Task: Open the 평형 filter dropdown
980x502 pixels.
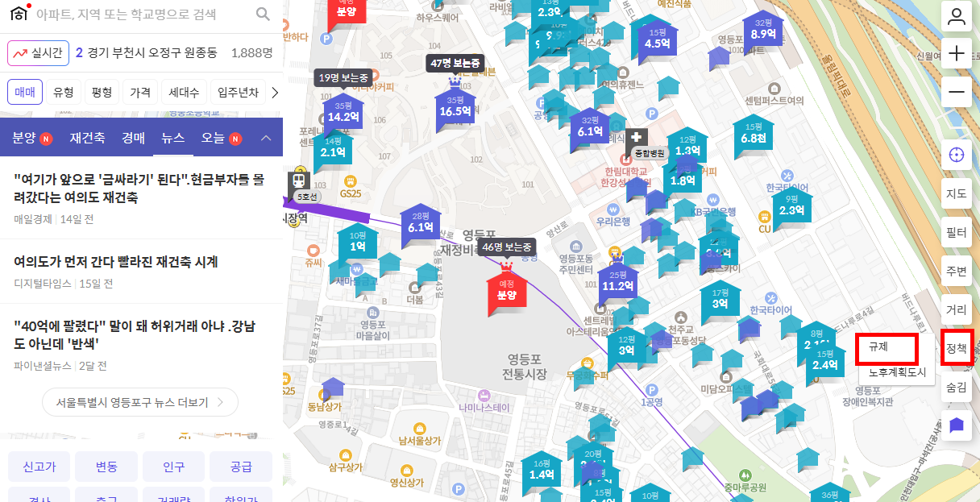Action: pos(102,92)
